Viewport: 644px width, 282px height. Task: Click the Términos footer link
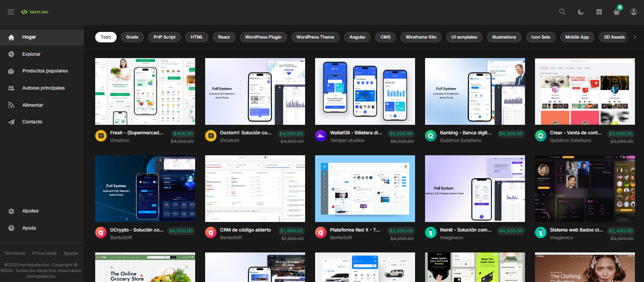(x=15, y=253)
